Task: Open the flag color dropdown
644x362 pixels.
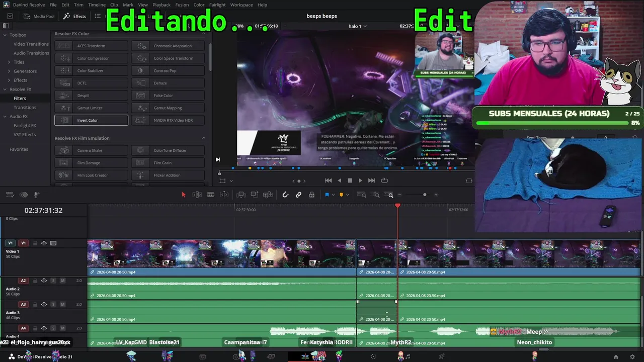Action: coord(333,195)
